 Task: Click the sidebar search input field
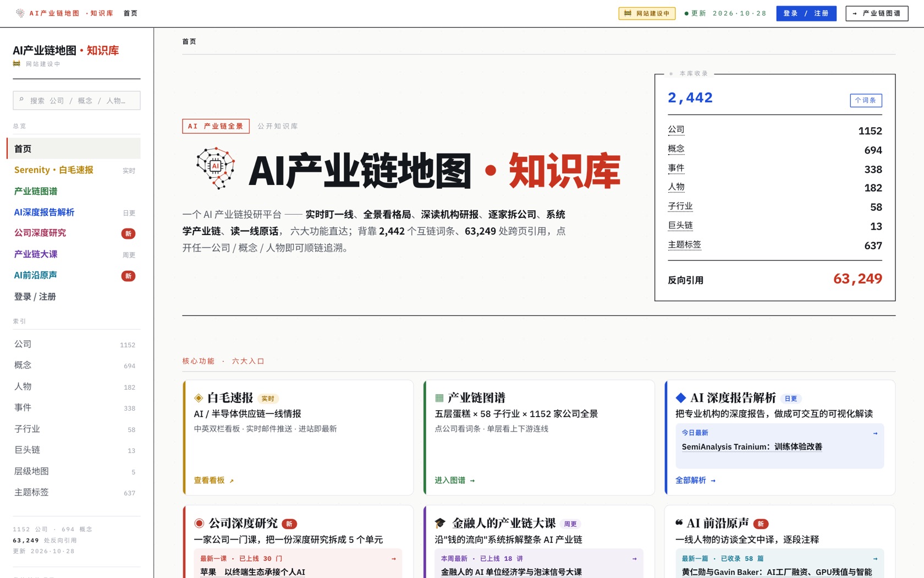coord(76,100)
